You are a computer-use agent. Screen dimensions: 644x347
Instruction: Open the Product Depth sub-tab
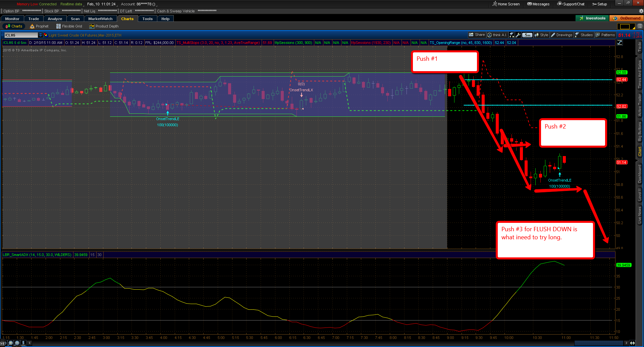[x=104, y=26]
